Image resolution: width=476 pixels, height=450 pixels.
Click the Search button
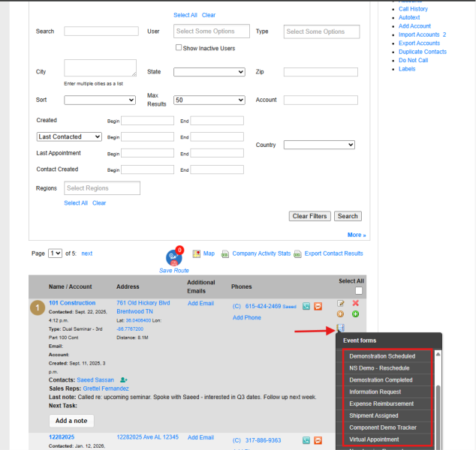[348, 216]
